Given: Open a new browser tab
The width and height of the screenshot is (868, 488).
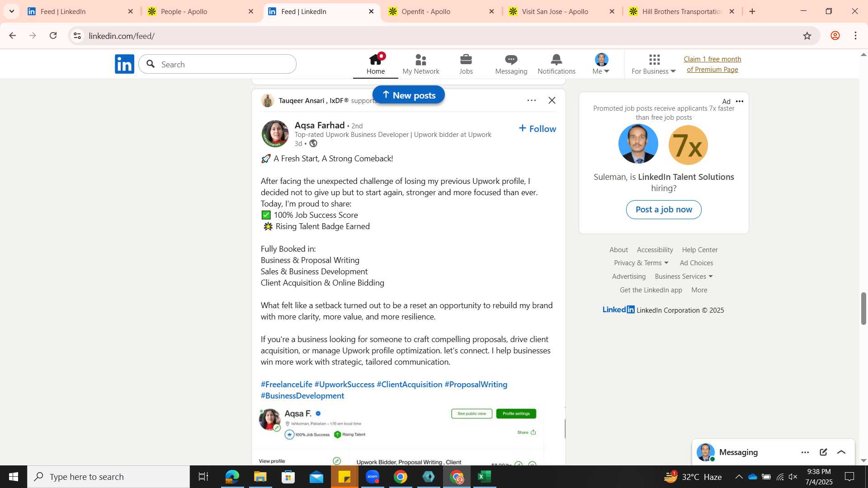Looking at the screenshot, I should click(x=752, y=11).
